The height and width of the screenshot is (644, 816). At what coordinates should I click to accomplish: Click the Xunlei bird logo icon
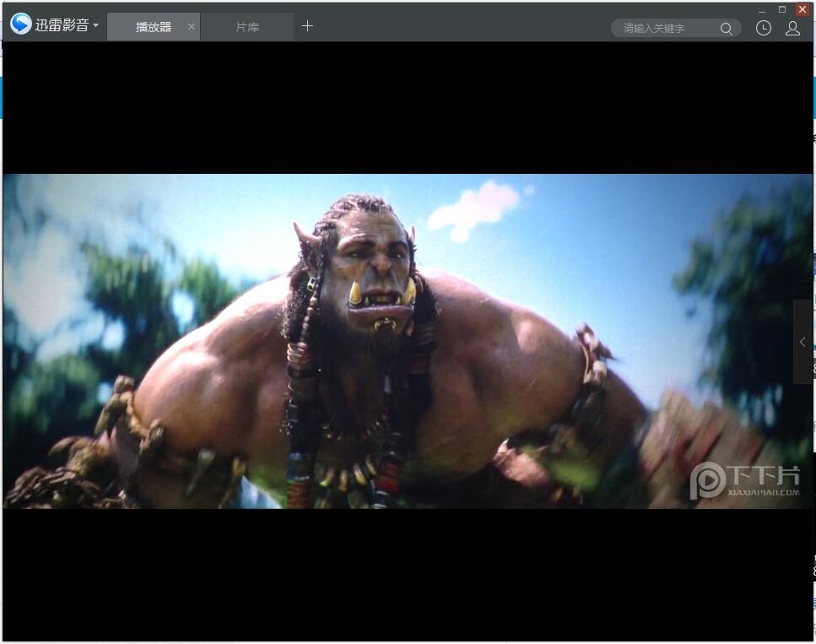21,24
